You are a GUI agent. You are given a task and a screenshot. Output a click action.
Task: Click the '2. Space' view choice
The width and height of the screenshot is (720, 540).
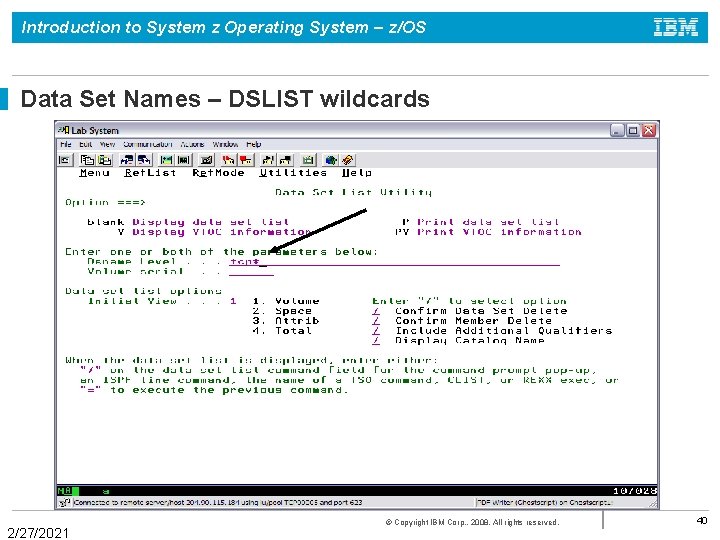(282, 311)
